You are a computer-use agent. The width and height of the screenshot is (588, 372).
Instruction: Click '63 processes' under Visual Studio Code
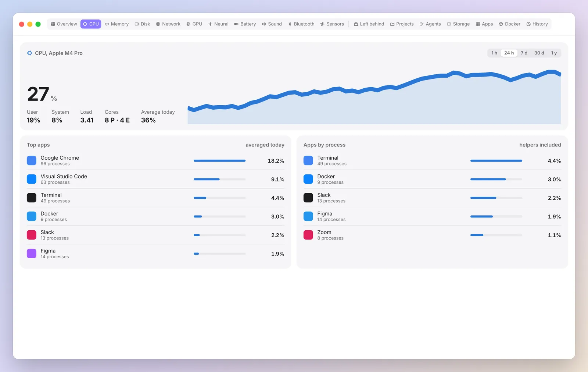click(55, 183)
